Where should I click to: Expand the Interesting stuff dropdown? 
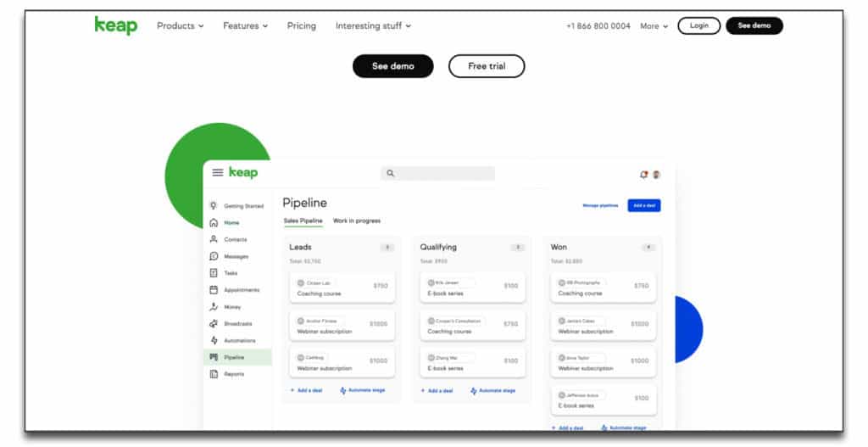(373, 25)
